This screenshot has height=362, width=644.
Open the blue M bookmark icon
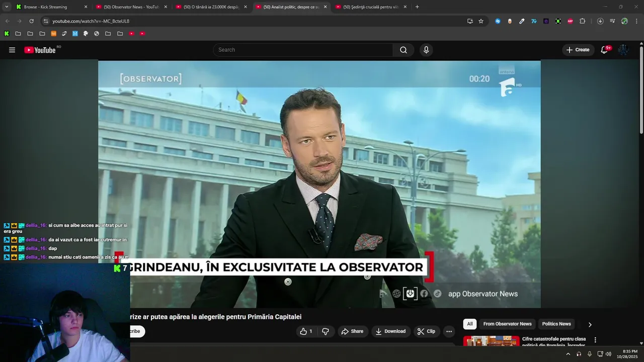(x=75, y=34)
